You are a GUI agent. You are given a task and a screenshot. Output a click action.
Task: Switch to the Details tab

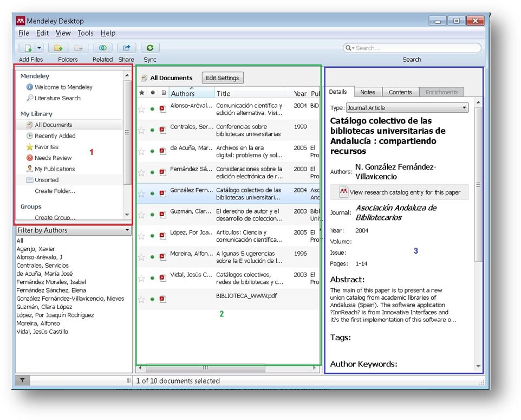(338, 92)
